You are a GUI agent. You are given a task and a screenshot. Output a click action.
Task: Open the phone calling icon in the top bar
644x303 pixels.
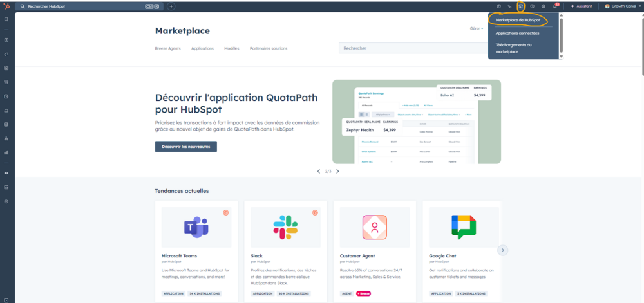pyautogui.click(x=509, y=6)
